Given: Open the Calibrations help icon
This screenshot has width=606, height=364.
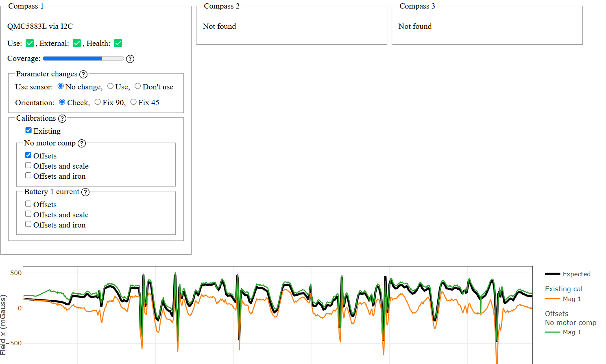Looking at the screenshot, I should (x=62, y=119).
